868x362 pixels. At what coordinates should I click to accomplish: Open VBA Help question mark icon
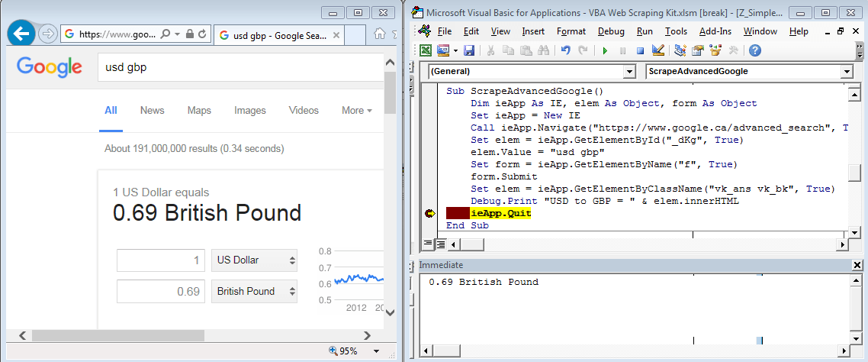point(754,50)
